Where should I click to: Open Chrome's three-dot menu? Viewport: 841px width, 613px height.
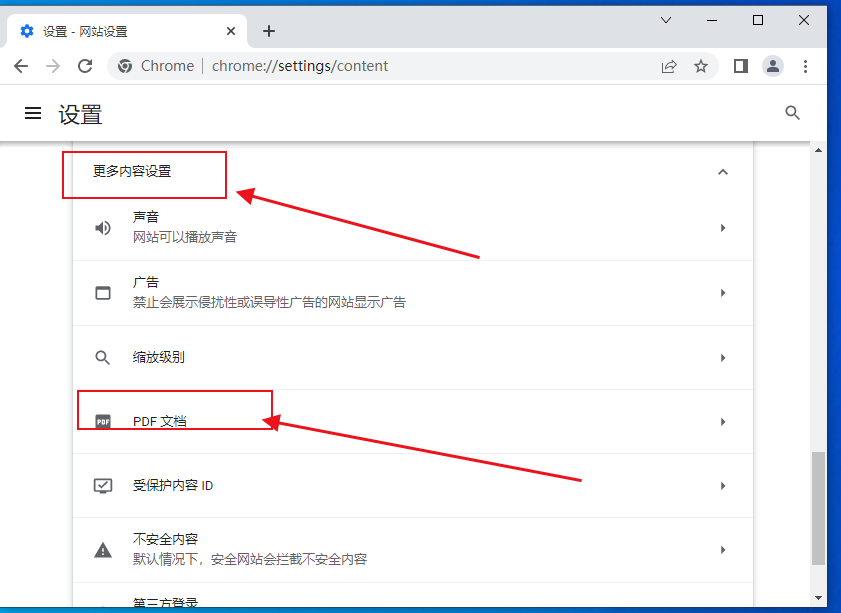(x=805, y=66)
